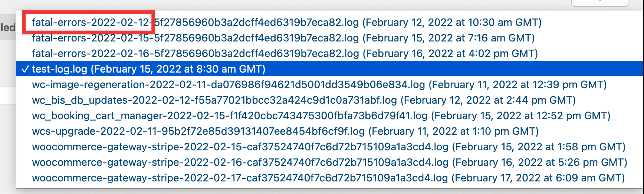Open woocommerce-gateway-stripe-2022-02-17 log
644x194 pixels.
click(x=328, y=178)
